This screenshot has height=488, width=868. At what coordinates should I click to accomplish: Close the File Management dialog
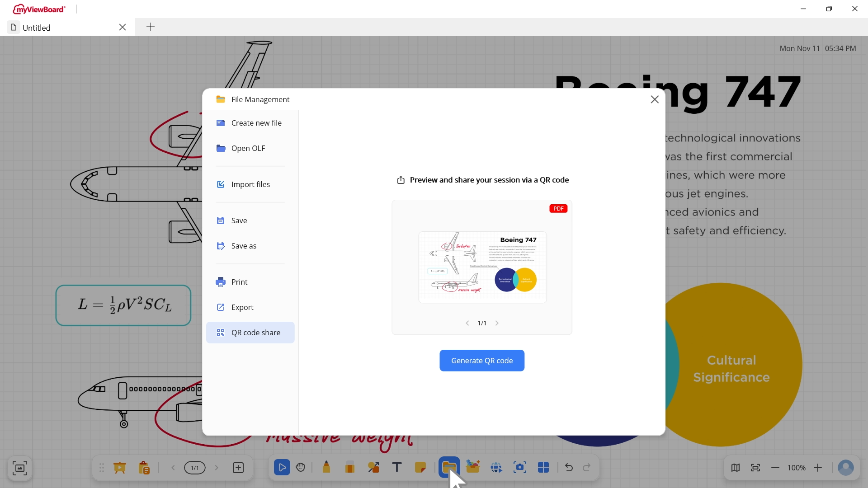pos(655,99)
